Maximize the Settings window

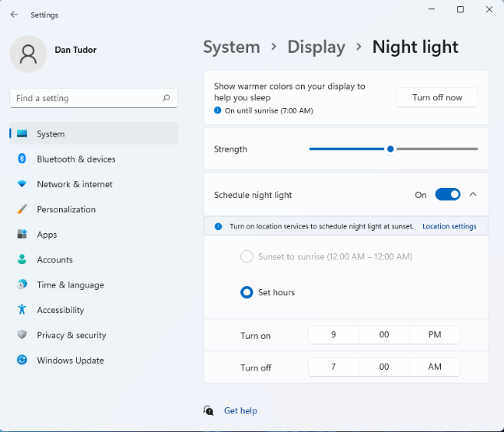coord(460,9)
